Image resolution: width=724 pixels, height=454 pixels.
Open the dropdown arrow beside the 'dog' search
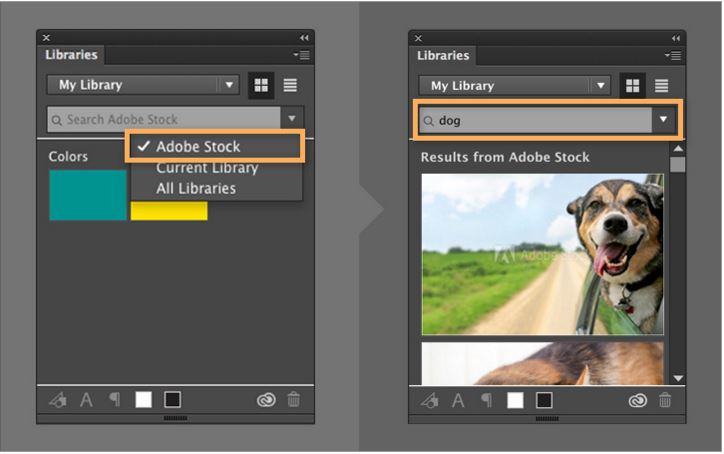(x=663, y=120)
